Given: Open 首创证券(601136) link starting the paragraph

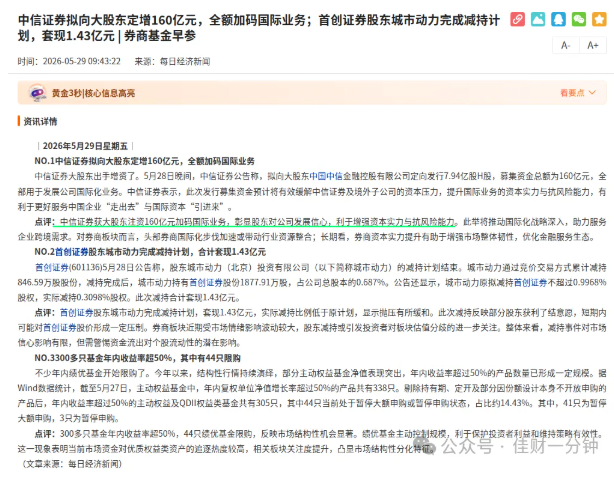Looking at the screenshot, I should (52, 267).
